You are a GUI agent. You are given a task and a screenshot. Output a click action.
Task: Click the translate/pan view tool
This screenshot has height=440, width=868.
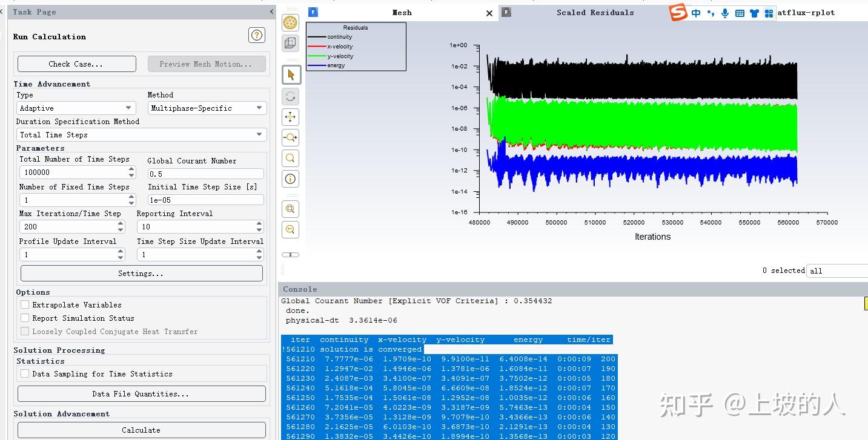click(290, 117)
